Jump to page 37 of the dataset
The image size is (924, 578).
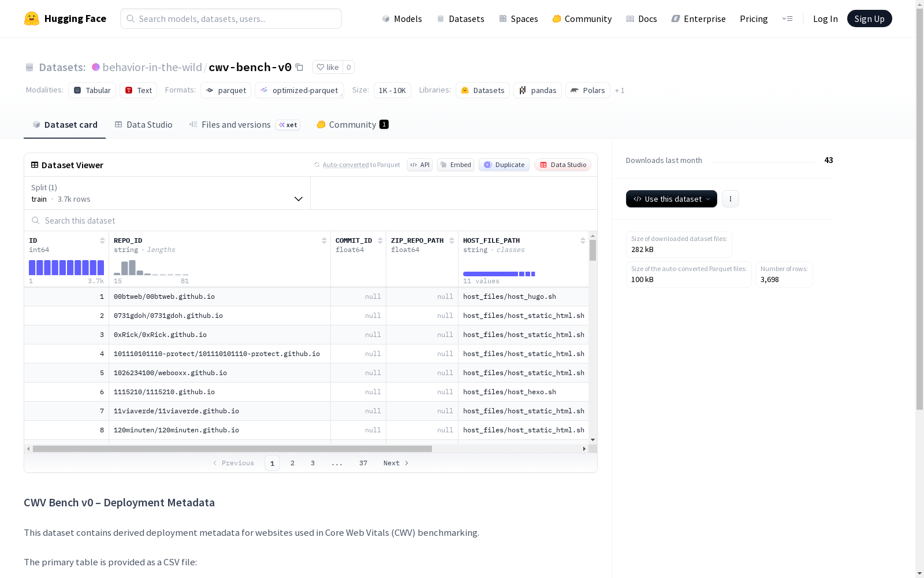click(363, 463)
